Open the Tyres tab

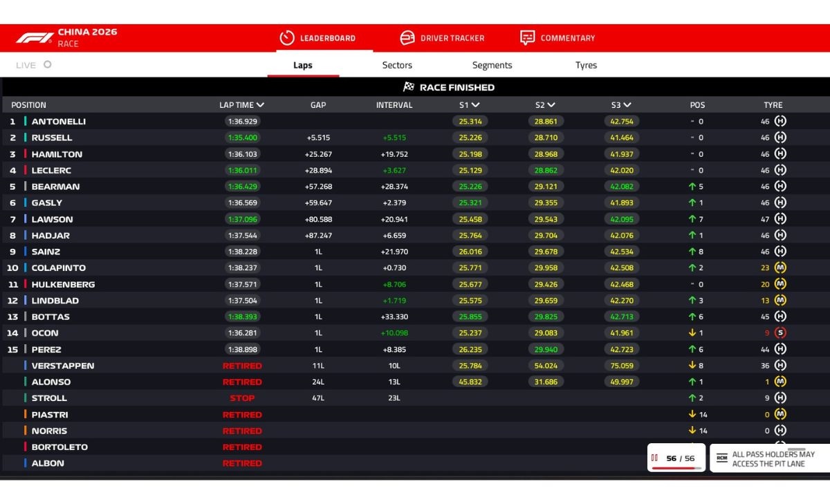pyautogui.click(x=586, y=65)
